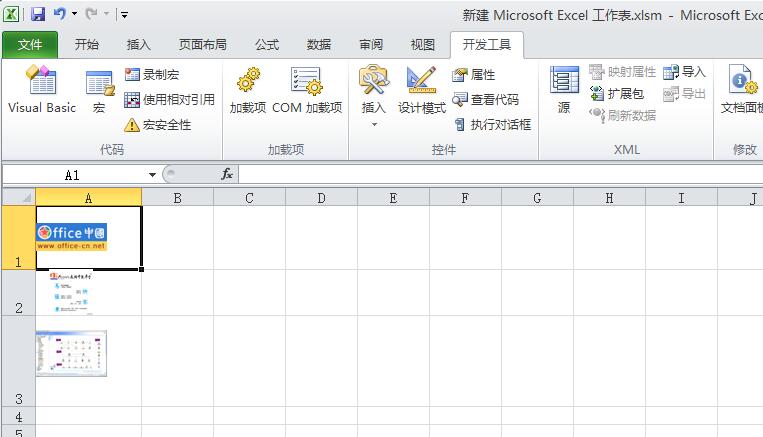Screen dimensions: 763x437
Task: Open COM 加载项 dialog
Action: (x=307, y=91)
